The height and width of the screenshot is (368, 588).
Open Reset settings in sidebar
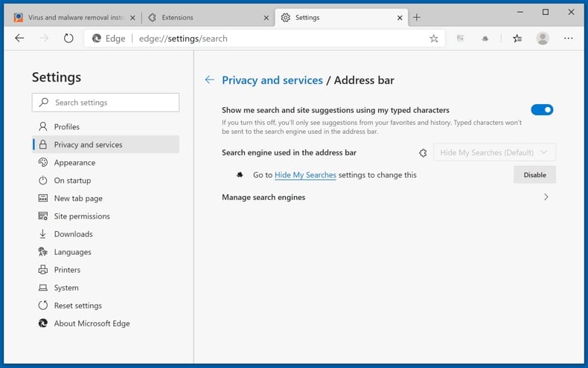coord(77,306)
